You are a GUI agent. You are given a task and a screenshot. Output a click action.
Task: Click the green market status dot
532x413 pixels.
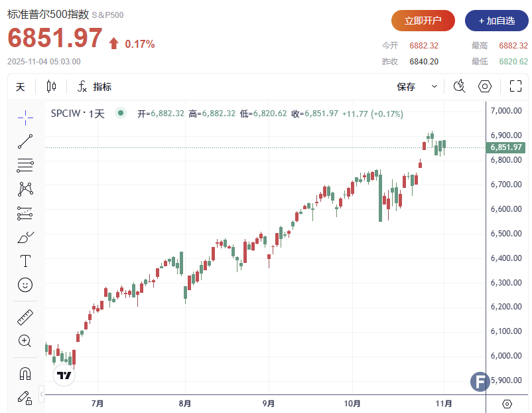(121, 113)
